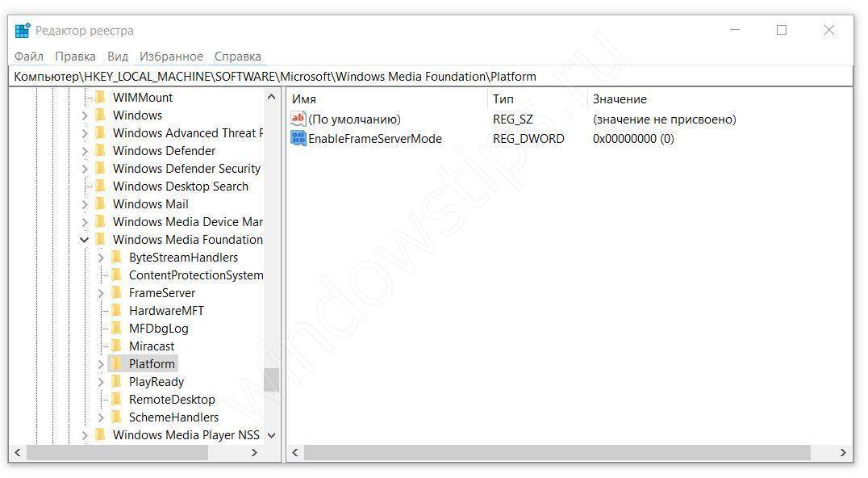
Task: Click the REG_SZ type cell
Action: tap(512, 119)
